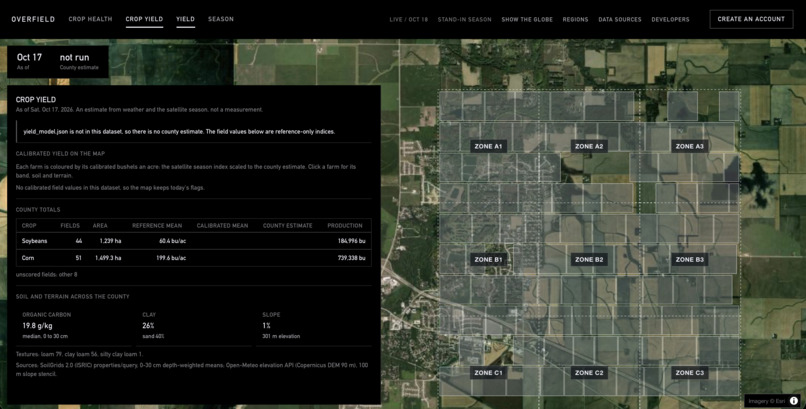Click the '184,996 bu' production value
Viewport: 806px width, 409px height.
coord(352,241)
